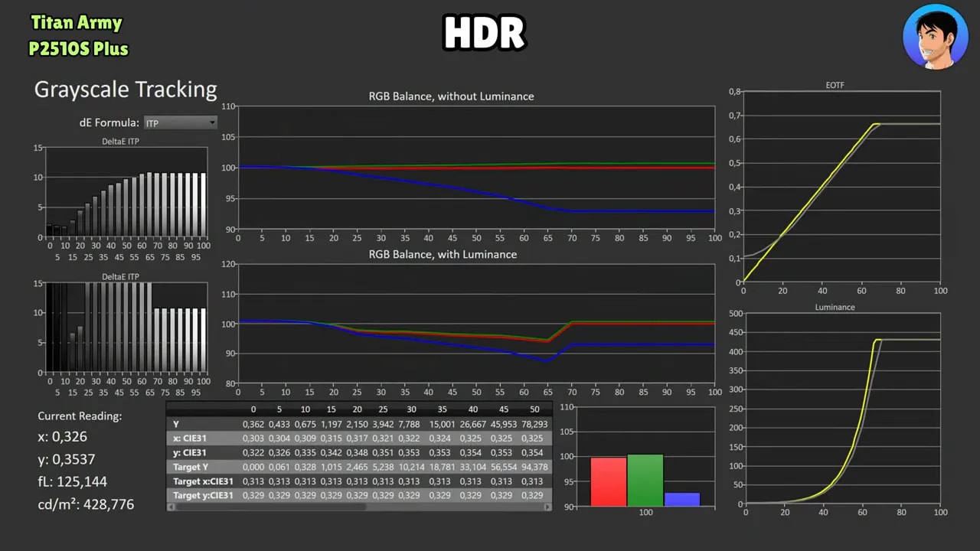Click the Grayscale Tracking heading
980x551 pixels.
point(126,90)
